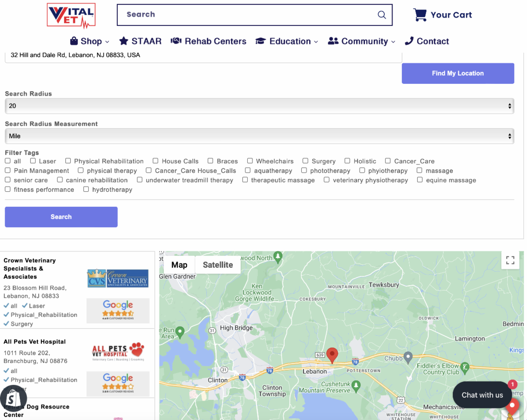The width and height of the screenshot is (527, 420).
Task: Enable the Laser filter checkbox
Action: (x=33, y=161)
